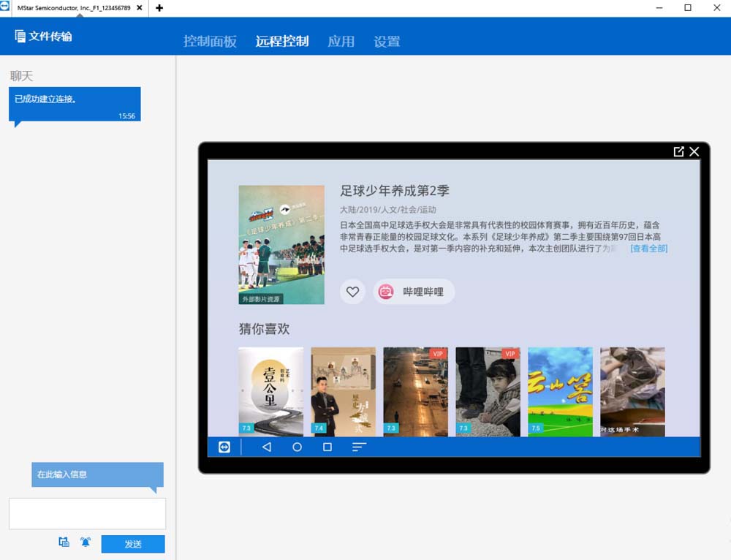Switch to the 控制面板 tab
The image size is (731, 560).
210,42
